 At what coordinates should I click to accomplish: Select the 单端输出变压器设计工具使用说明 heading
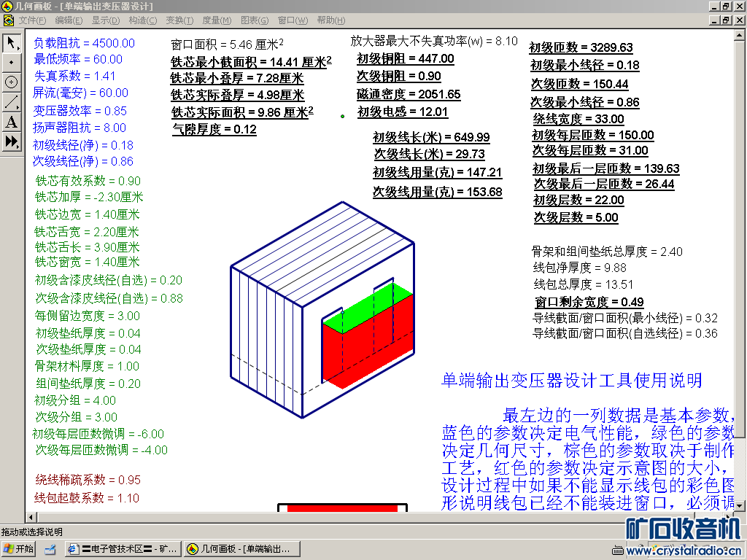[572, 381]
